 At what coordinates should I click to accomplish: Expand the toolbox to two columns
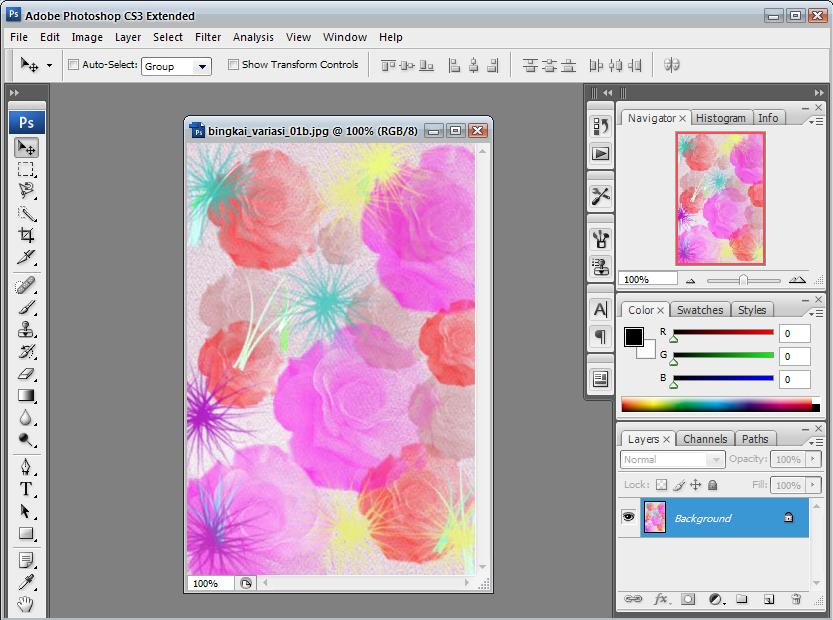(14, 92)
